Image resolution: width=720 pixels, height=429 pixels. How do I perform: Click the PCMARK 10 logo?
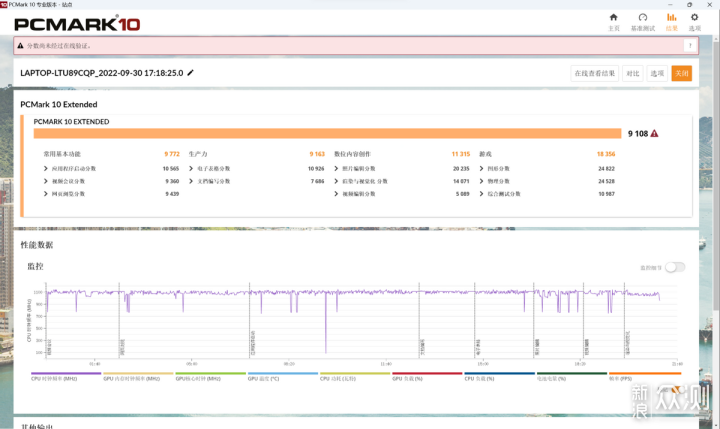(x=77, y=24)
